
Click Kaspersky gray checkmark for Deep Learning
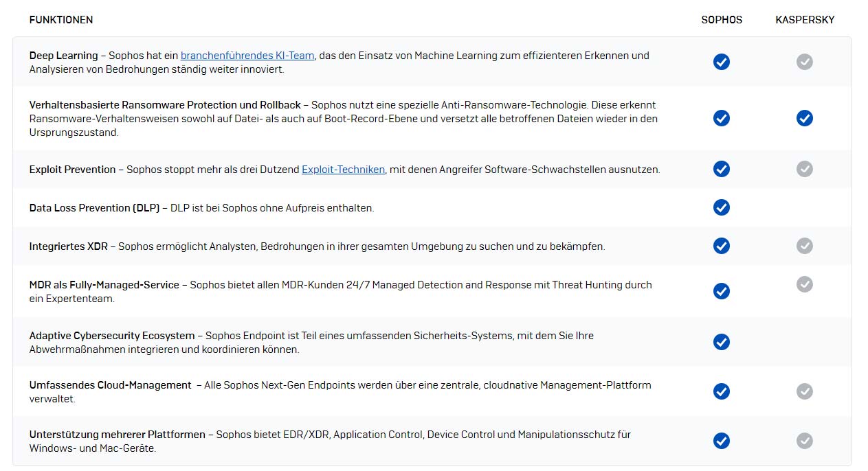click(x=804, y=62)
